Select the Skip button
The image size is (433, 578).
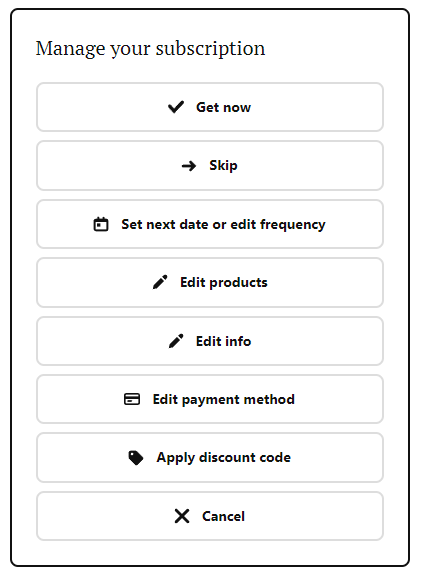pos(210,166)
